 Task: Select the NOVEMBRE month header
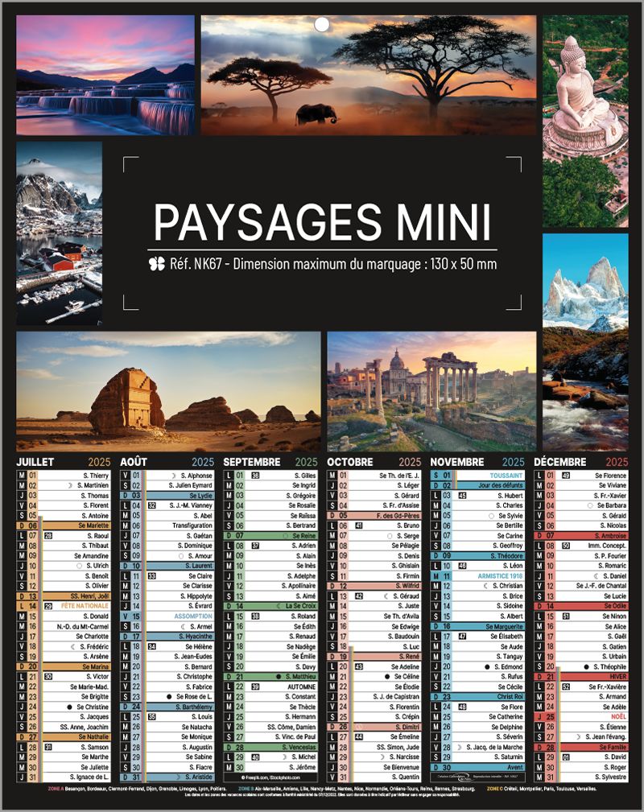point(457,462)
